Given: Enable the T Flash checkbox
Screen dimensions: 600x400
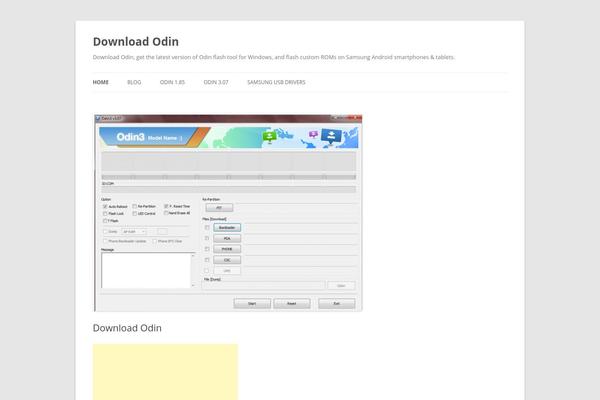Looking at the screenshot, I should pos(105,221).
